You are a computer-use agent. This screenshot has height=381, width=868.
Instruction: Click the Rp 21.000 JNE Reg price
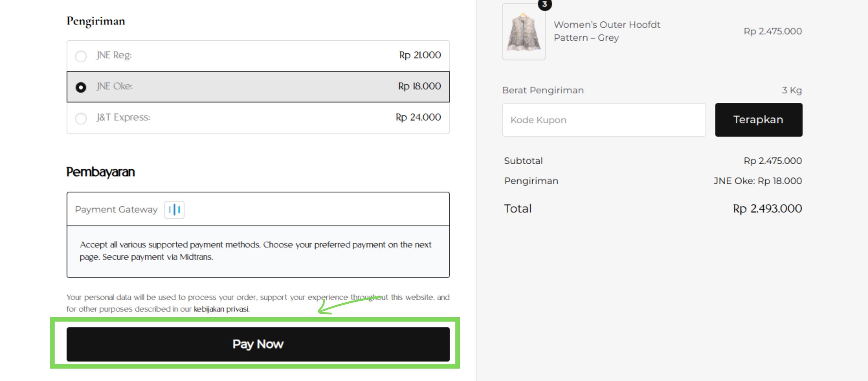click(420, 55)
